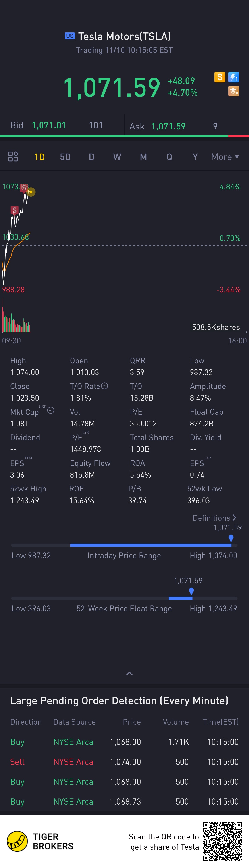Tap the Low 987.32 stat value
Viewport: 249px width, 868px height.
tap(201, 372)
